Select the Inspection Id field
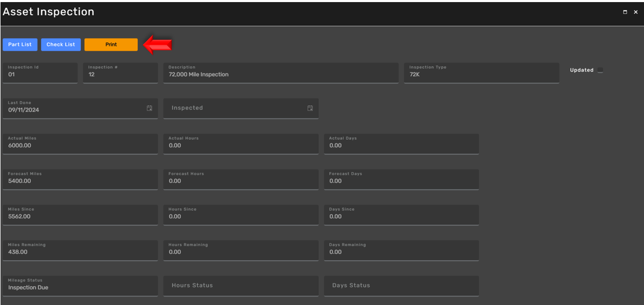The width and height of the screenshot is (644, 305). (40, 73)
